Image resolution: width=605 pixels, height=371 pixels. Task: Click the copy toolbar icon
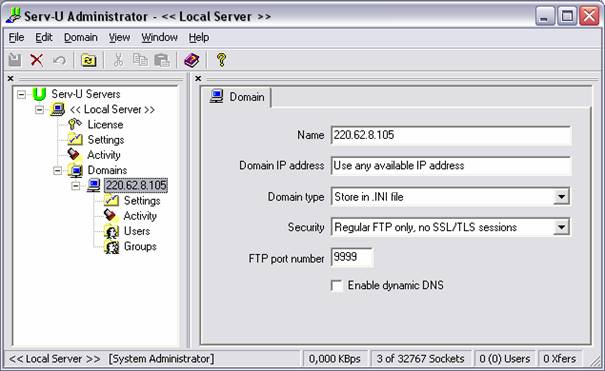140,60
